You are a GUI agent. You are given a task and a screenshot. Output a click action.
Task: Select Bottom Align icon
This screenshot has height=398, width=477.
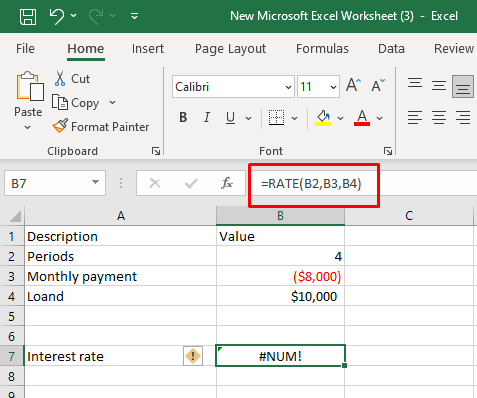(463, 86)
